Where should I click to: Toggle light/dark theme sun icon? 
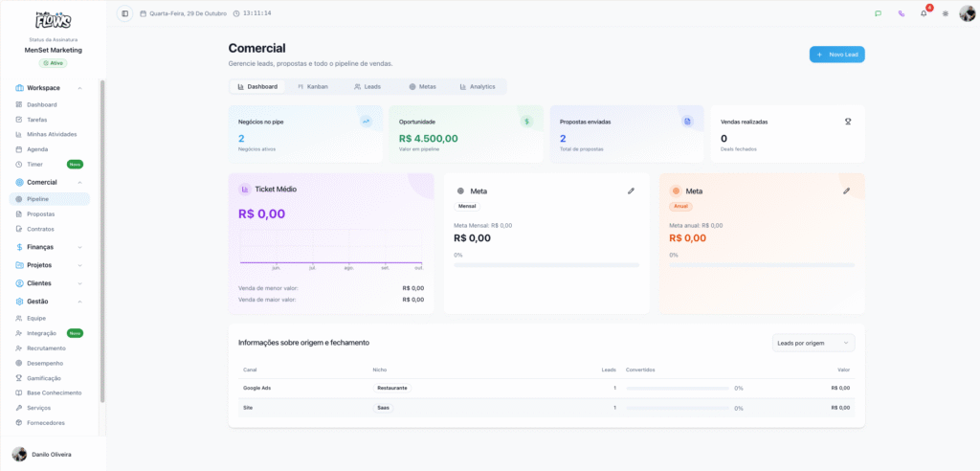pos(945,13)
